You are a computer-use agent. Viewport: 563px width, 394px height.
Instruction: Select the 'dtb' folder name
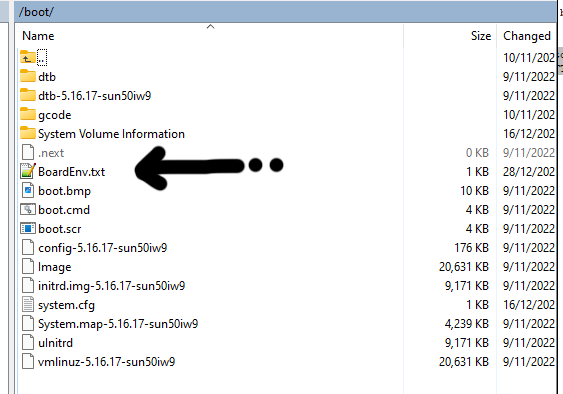[47, 77]
